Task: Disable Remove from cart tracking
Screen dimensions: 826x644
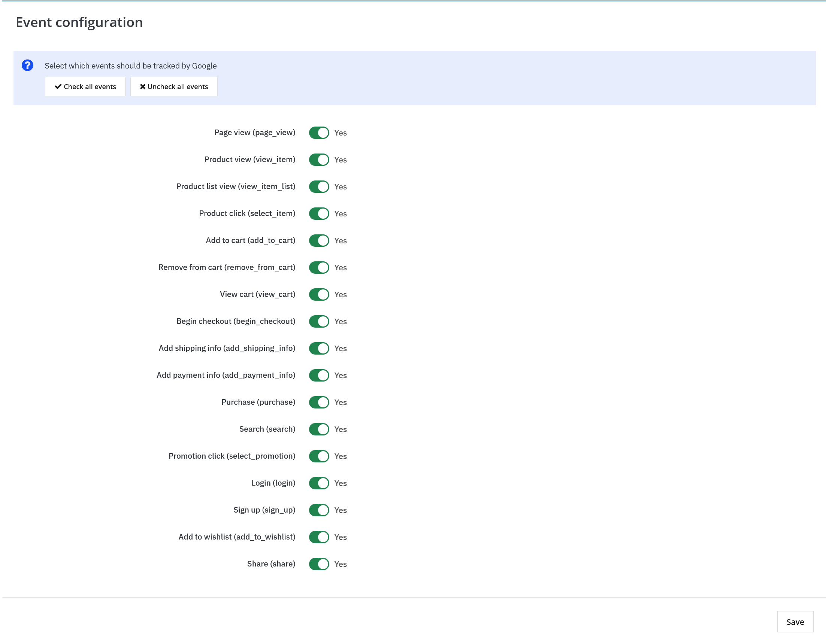Action: coord(319,267)
